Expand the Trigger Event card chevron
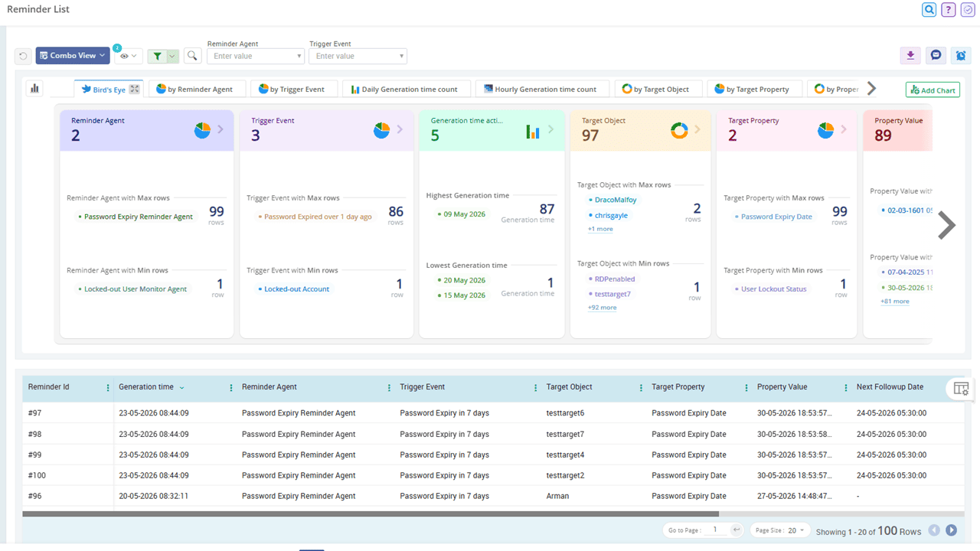Viewport: 980px width, 551px height. point(400,129)
